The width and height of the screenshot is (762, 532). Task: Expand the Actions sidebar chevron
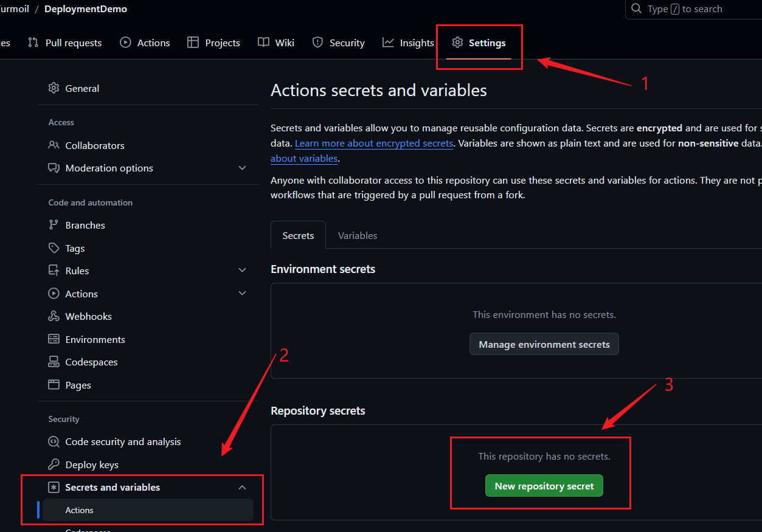click(242, 294)
